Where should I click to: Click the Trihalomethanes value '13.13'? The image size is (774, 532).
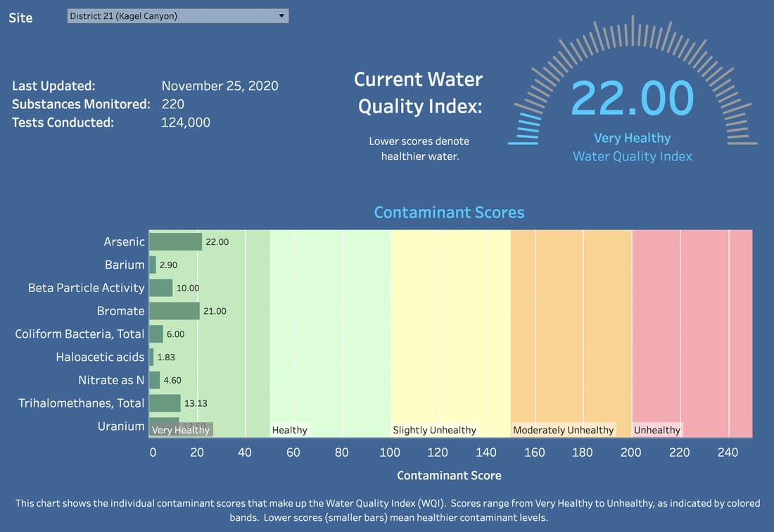click(x=196, y=403)
